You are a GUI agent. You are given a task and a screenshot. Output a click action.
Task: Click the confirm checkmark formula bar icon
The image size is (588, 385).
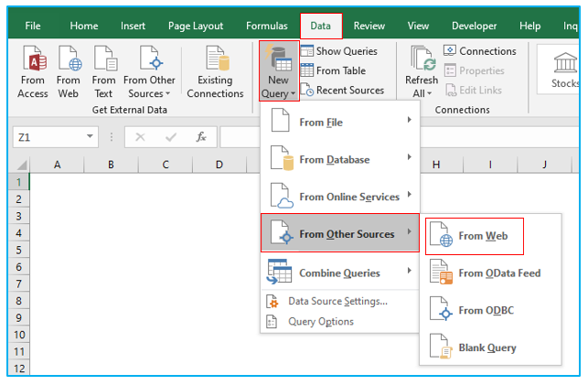pyautogui.click(x=171, y=137)
